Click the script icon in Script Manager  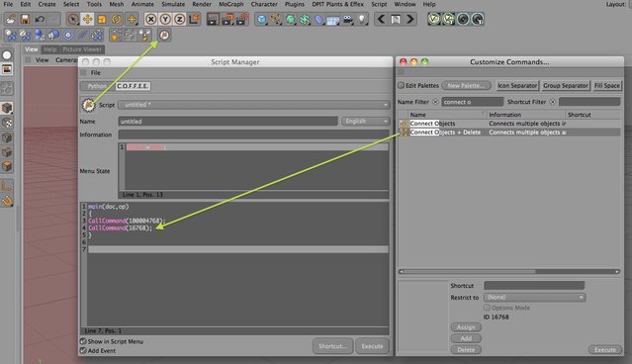click(x=88, y=105)
